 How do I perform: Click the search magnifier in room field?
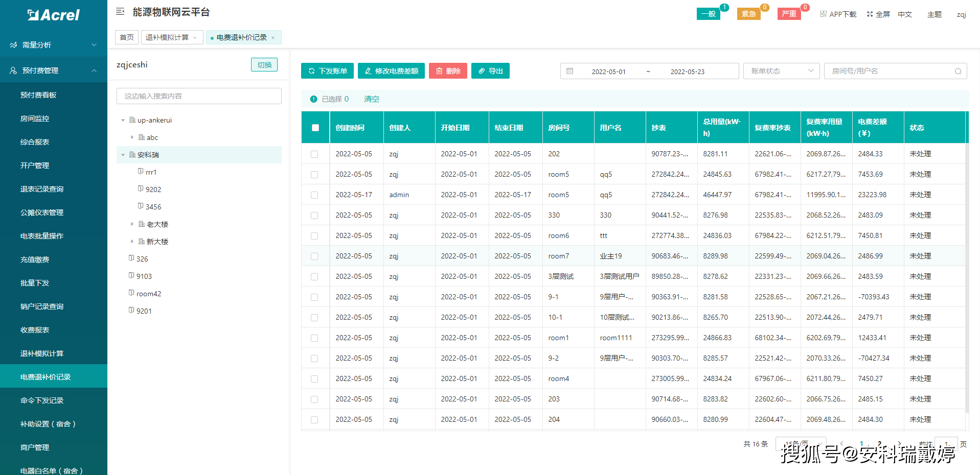(958, 72)
